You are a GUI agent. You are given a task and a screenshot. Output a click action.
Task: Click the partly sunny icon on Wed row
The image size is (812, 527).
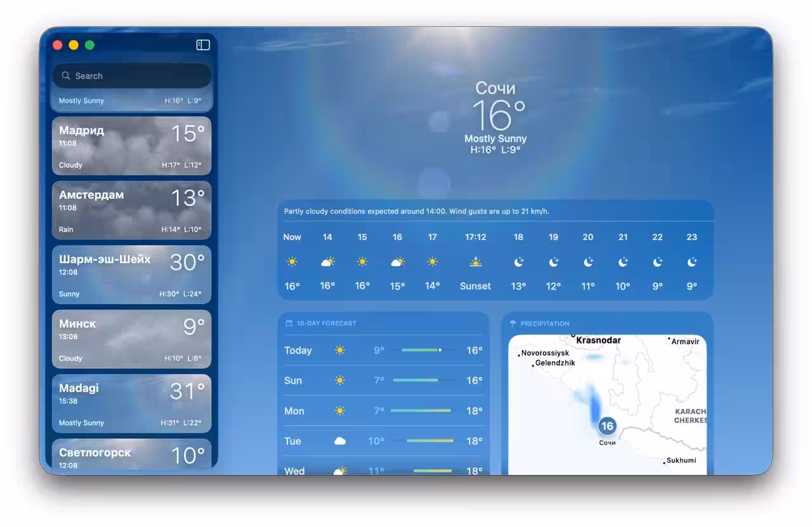tap(340, 470)
